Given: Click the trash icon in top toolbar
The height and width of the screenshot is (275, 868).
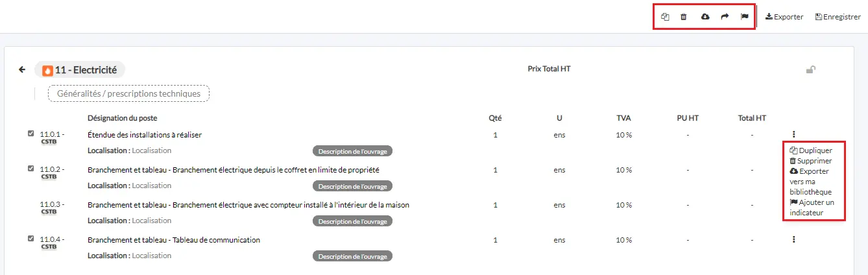Looking at the screenshot, I should tap(683, 17).
